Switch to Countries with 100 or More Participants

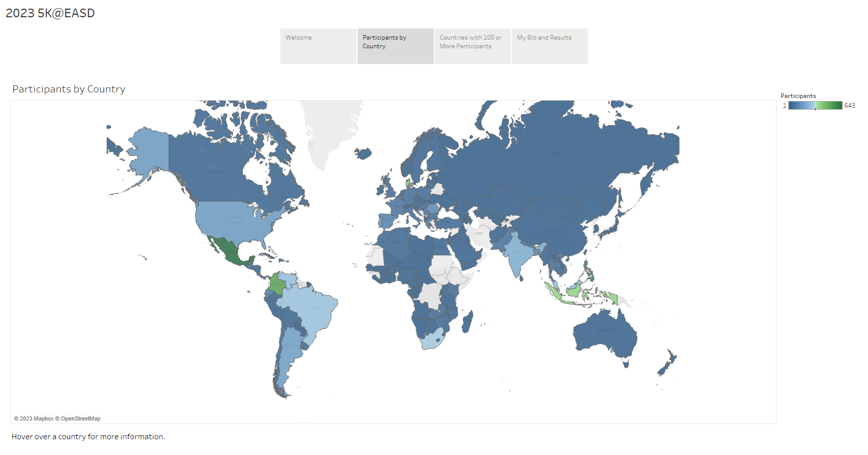[472, 46]
